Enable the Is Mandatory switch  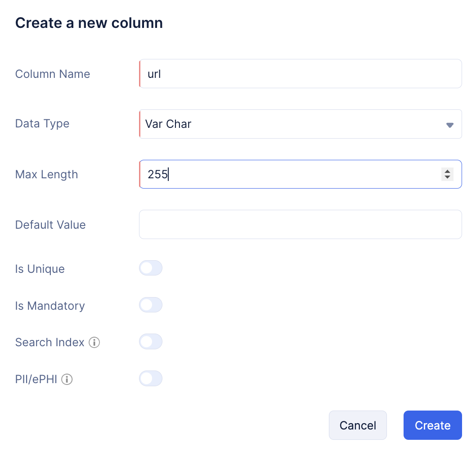pyautogui.click(x=151, y=305)
